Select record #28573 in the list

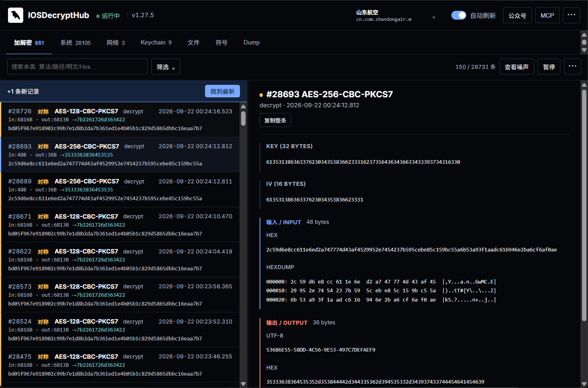pyautogui.click(x=120, y=295)
